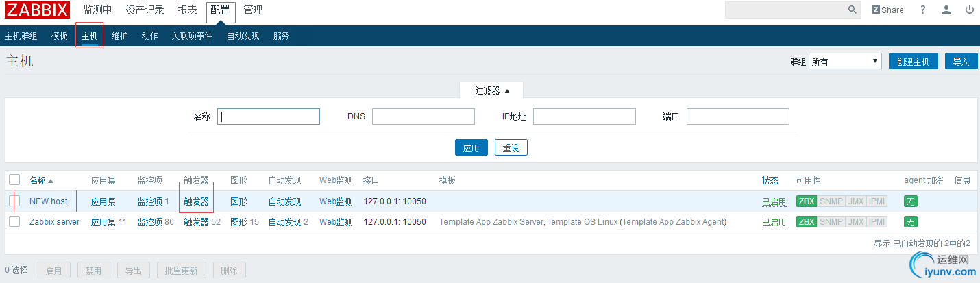
Task: Click the 创建主机 button
Action: (x=913, y=61)
